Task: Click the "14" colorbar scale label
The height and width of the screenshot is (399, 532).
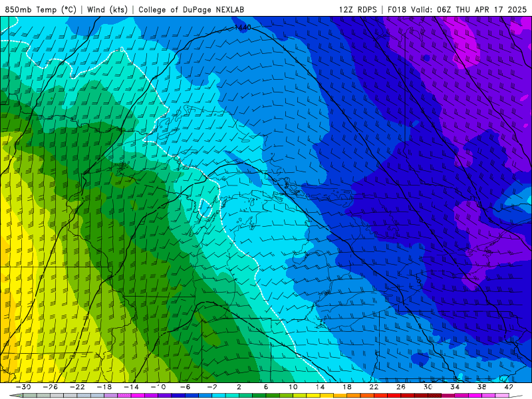Action: coord(320,387)
